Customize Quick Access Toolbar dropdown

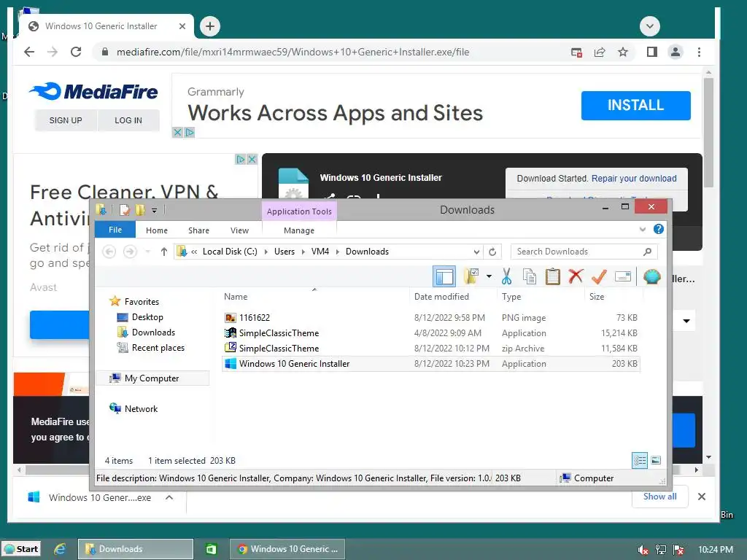tap(155, 209)
